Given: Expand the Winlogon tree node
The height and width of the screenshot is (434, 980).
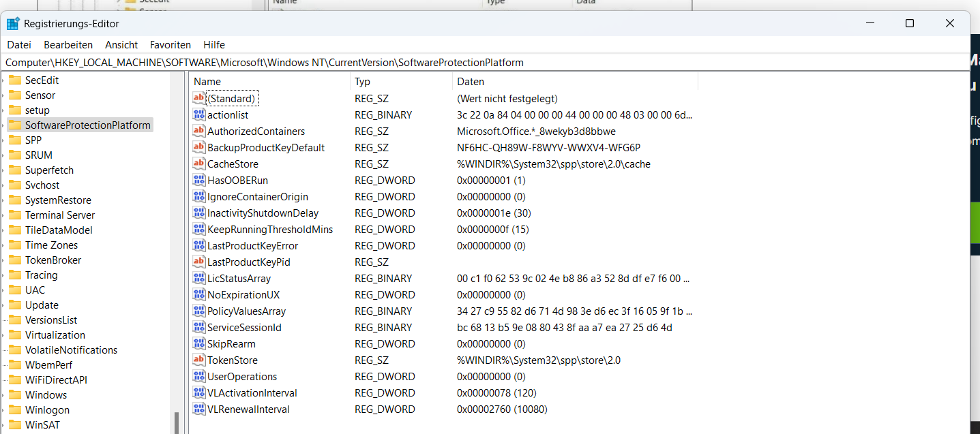Looking at the screenshot, I should tap(3, 410).
